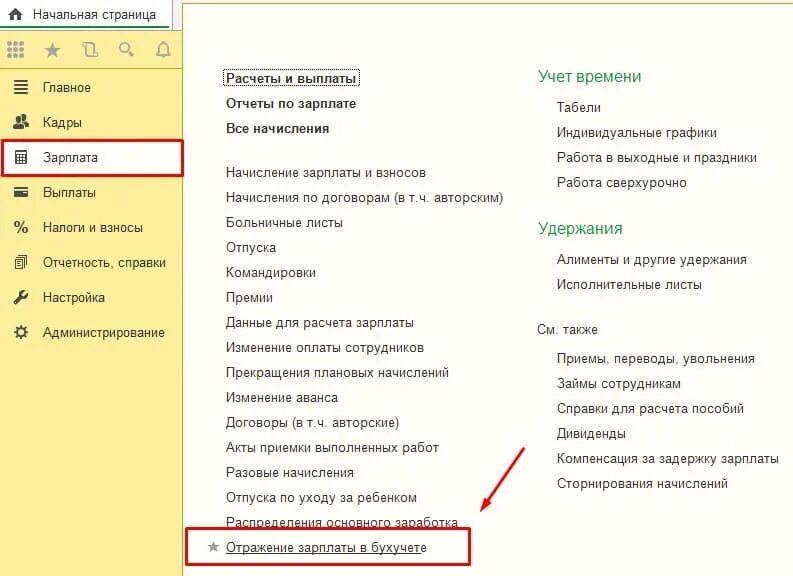
Task: Click the Главное section icon
Action: tap(21, 87)
